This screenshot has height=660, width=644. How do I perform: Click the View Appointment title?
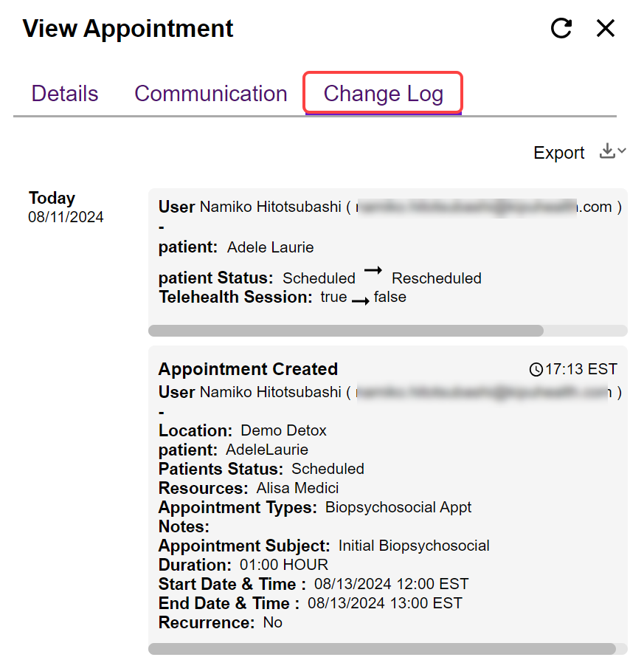128,29
